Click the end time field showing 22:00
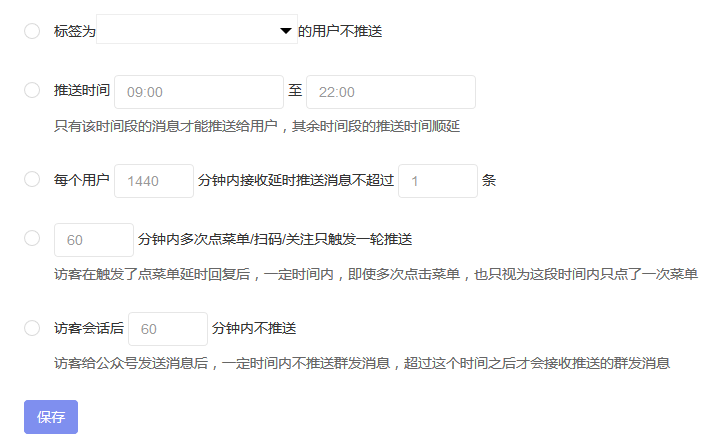 point(391,92)
